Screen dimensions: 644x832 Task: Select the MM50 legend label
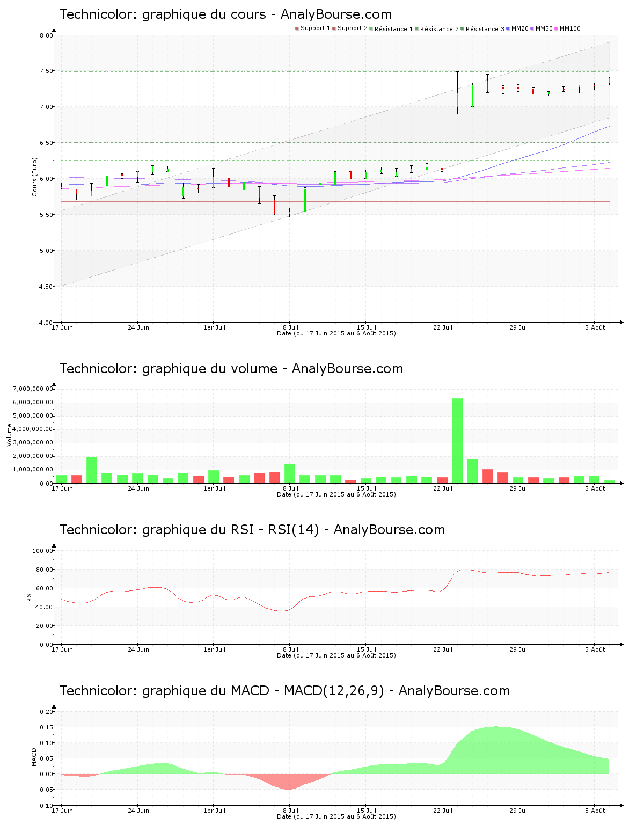544,28
